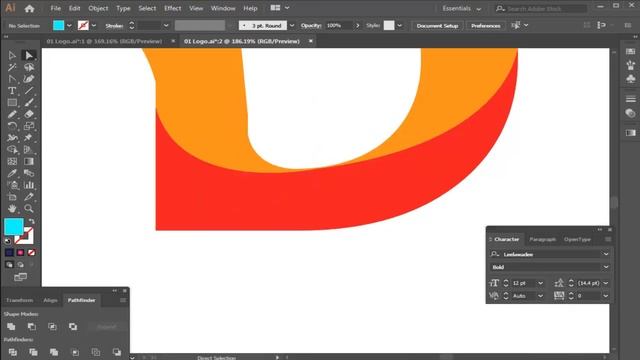Expand the Bold font style dropdown
Image resolution: width=640 pixels, height=360 pixels.
(x=606, y=267)
